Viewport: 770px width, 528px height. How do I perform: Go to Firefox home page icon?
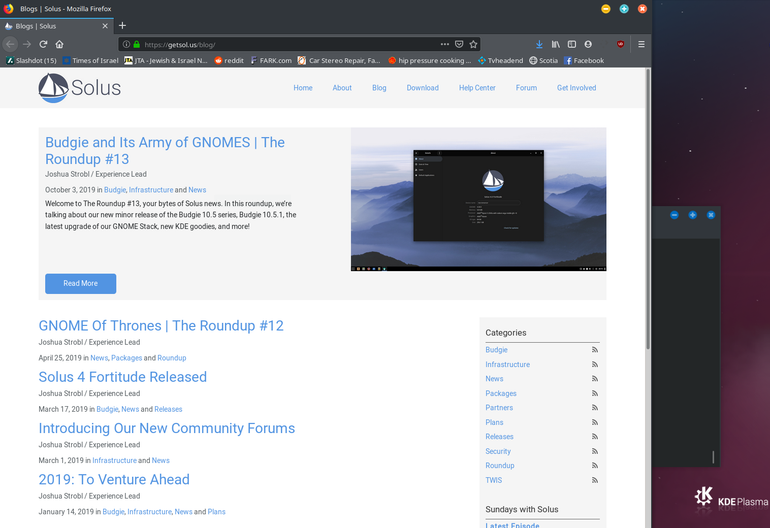(59, 44)
